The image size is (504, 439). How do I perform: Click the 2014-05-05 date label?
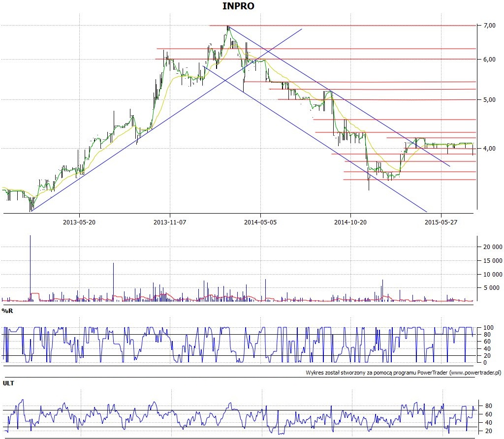point(260,222)
